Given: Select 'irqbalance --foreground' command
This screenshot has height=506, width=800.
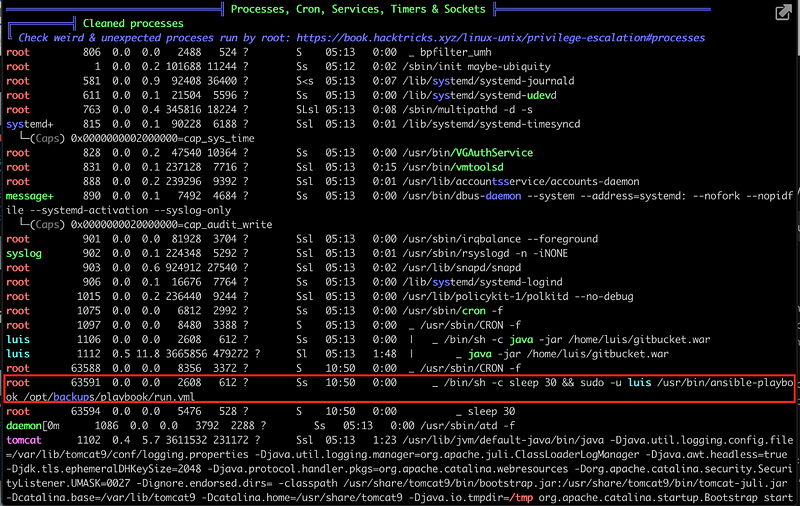Looking at the screenshot, I should pos(500,239).
